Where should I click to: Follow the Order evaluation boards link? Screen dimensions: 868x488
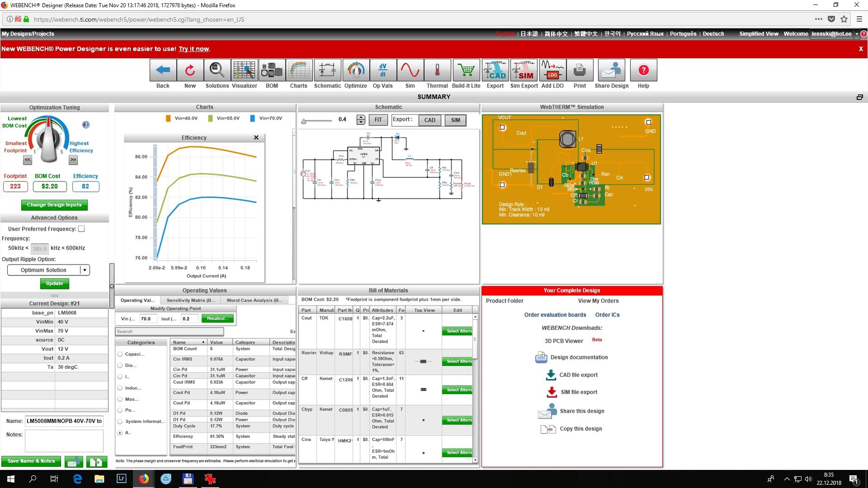click(555, 315)
